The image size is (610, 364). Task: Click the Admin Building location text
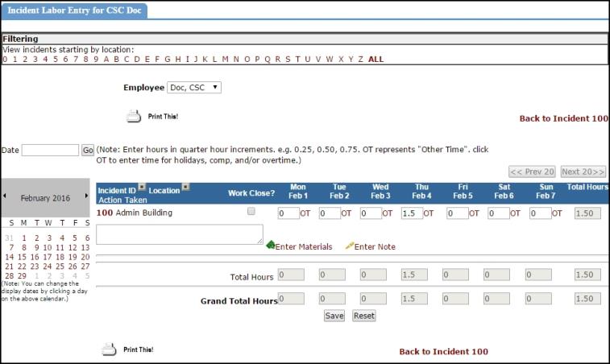coord(144,213)
